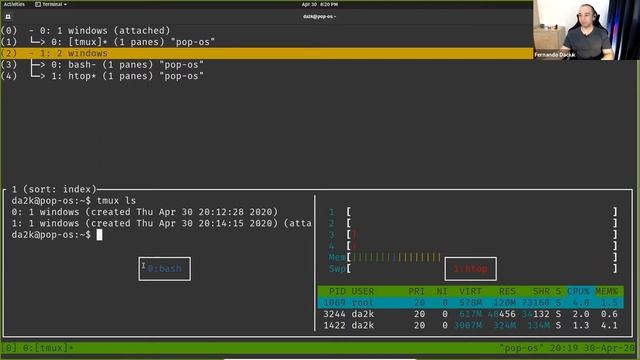The width and height of the screenshot is (640, 360).
Task: Open the Activities overview
Action: point(14,4)
